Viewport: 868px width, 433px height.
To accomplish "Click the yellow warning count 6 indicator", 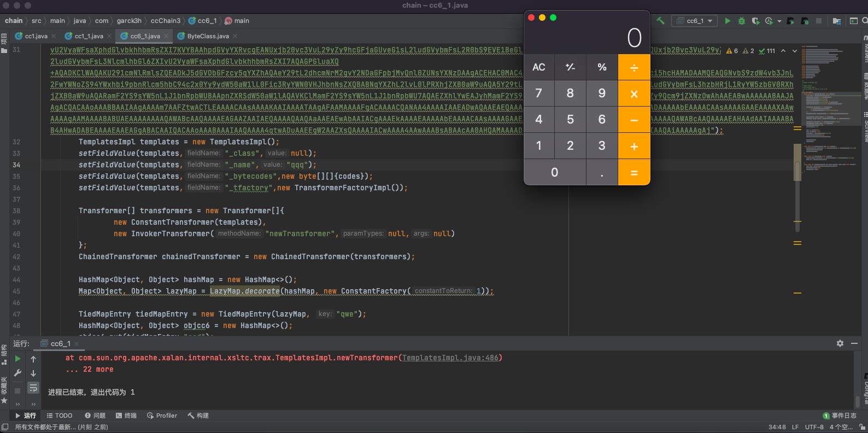I will [732, 51].
